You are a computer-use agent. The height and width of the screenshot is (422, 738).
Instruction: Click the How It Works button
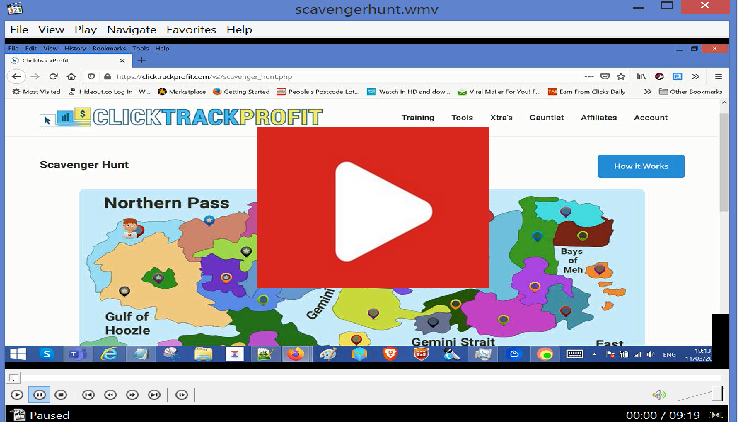641,166
